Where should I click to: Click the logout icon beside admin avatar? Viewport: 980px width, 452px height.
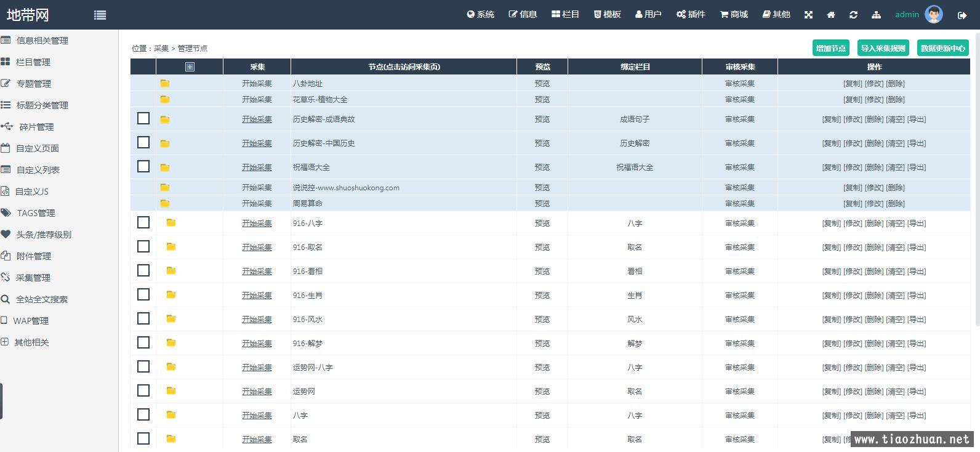click(962, 15)
